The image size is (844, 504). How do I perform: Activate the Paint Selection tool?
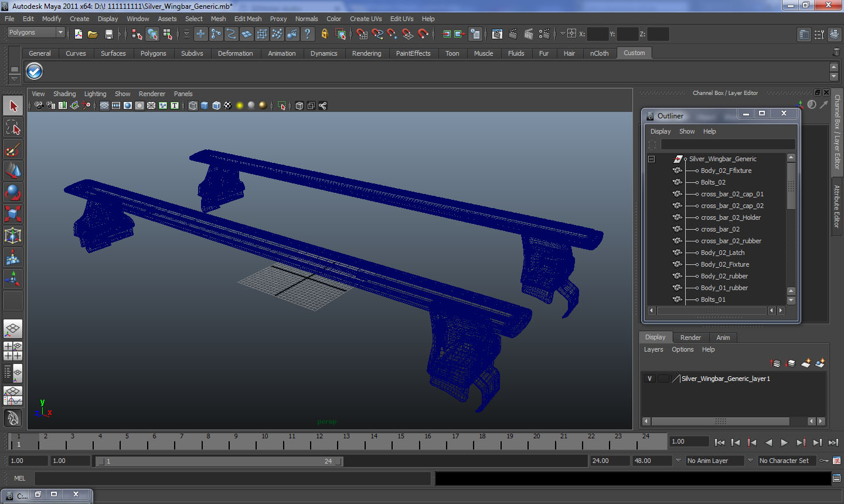[13, 149]
